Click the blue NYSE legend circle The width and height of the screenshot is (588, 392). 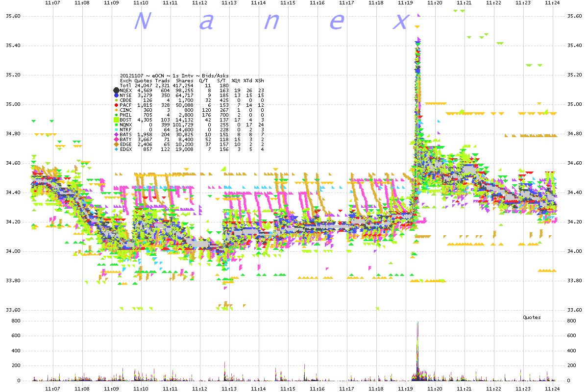pyautogui.click(x=116, y=95)
